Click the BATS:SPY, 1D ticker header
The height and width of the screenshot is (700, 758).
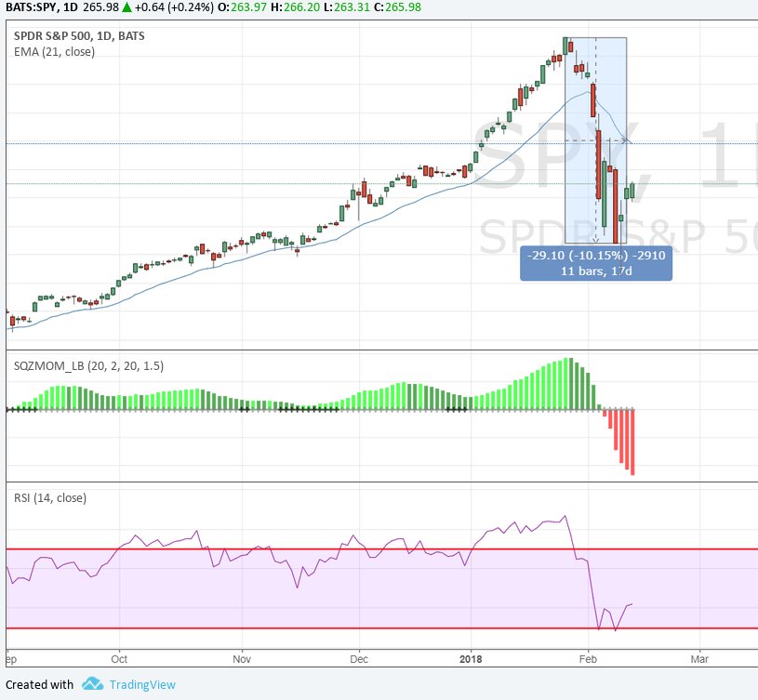(x=42, y=7)
